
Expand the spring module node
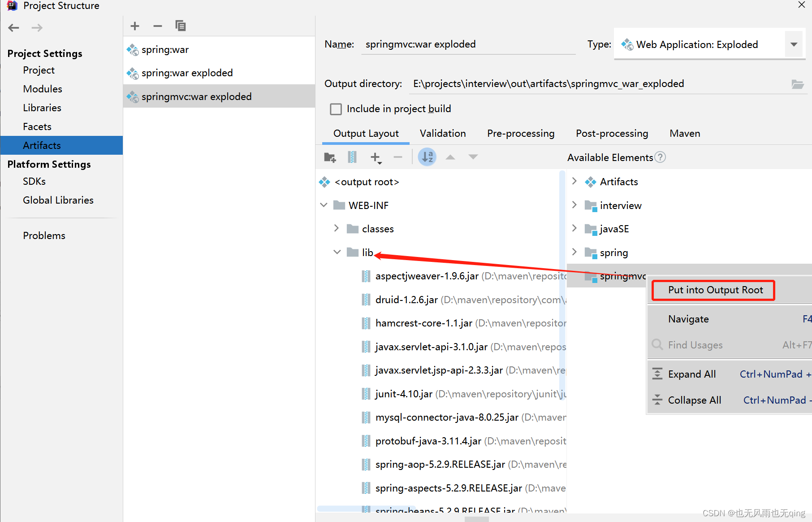click(574, 252)
